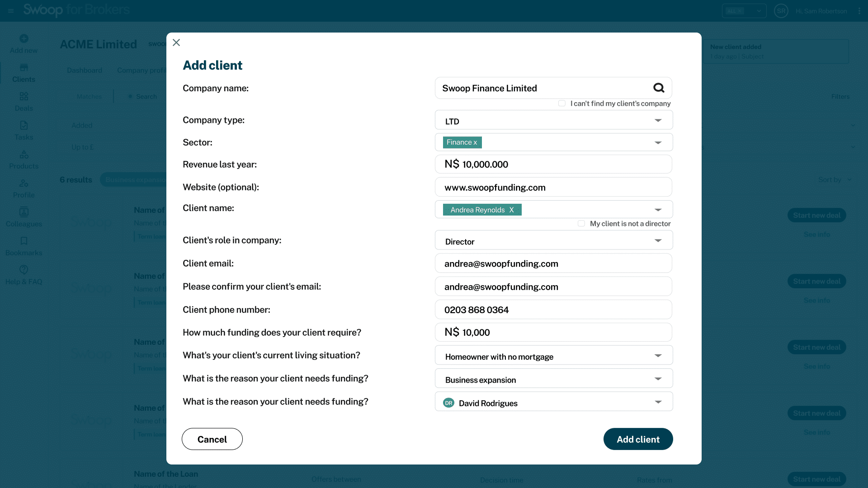Expand the Client's role in company dropdown

pyautogui.click(x=658, y=241)
